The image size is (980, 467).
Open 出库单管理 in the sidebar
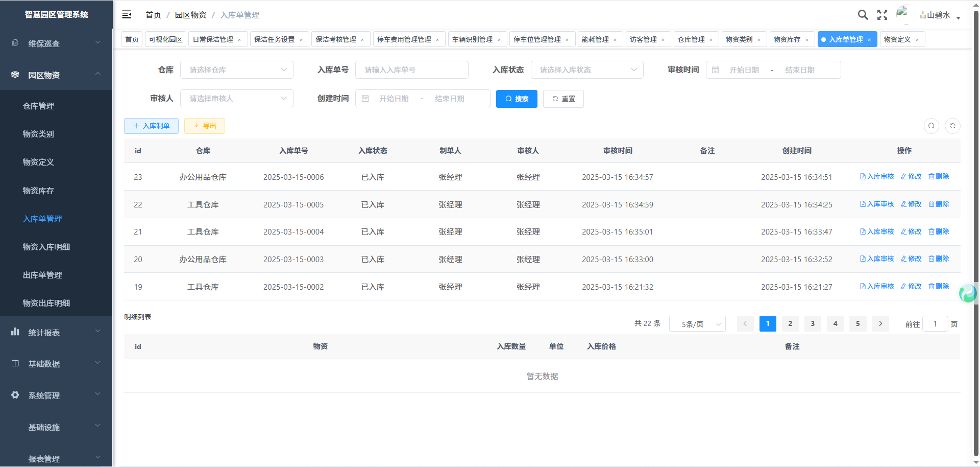42,275
